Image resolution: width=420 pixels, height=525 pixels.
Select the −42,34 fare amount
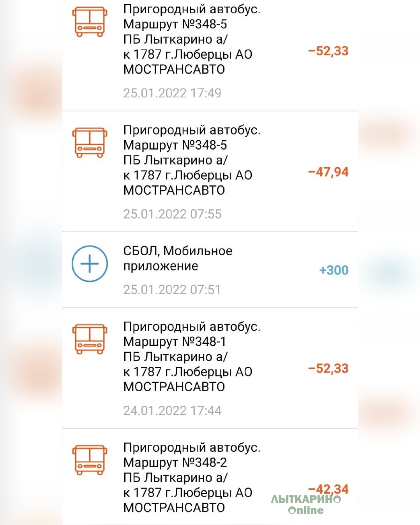(x=328, y=489)
